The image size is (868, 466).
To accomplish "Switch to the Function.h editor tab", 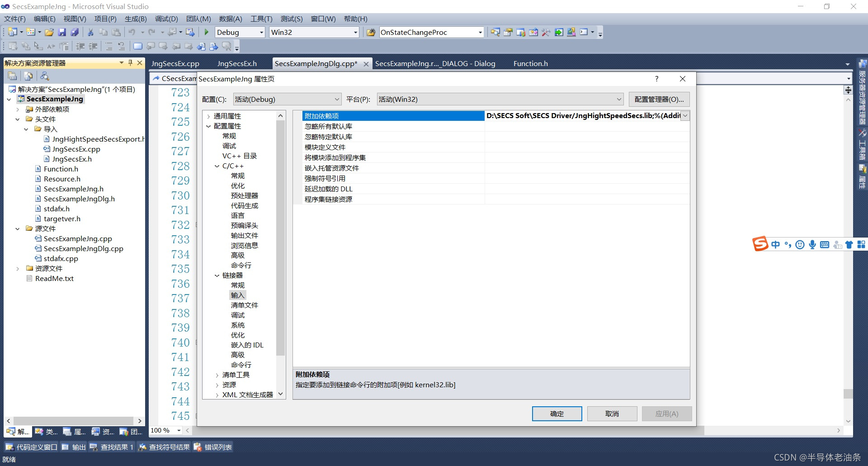I will 530,63.
